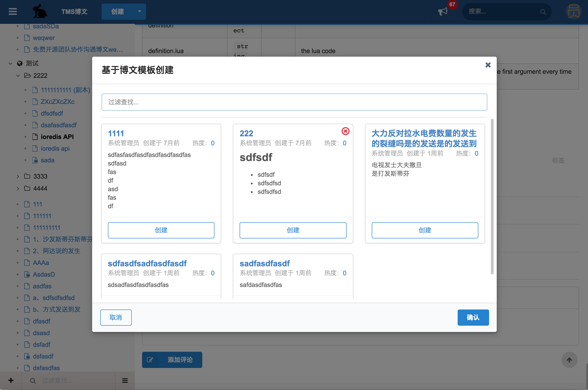Open the 222 template title link
The width and height of the screenshot is (588, 390).
pyautogui.click(x=246, y=133)
